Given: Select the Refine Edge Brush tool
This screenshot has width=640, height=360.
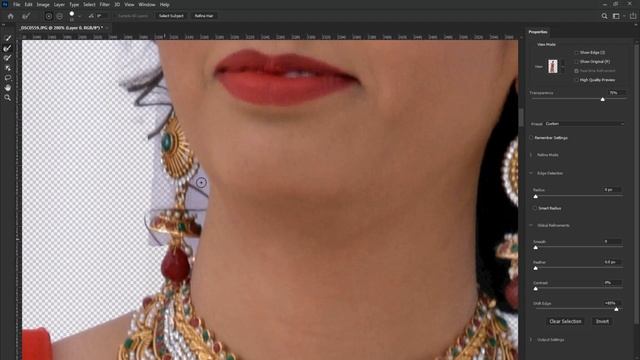Looking at the screenshot, I should (x=7, y=48).
